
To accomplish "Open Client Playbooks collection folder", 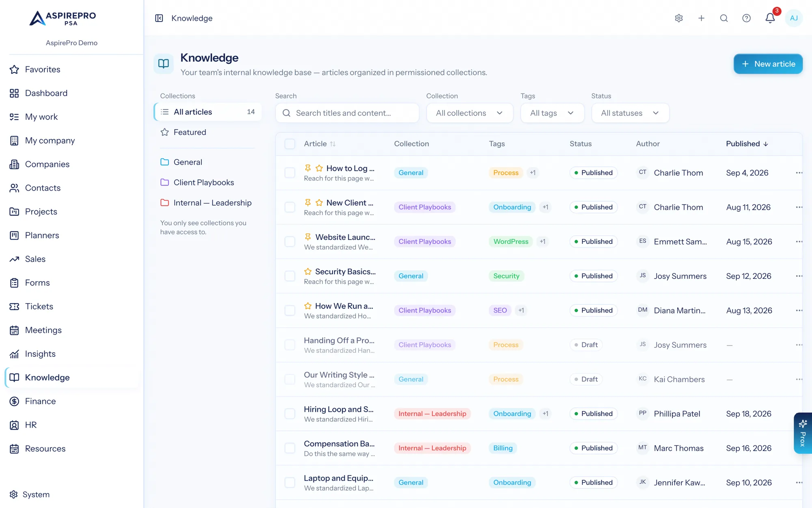I will click(x=207, y=182).
